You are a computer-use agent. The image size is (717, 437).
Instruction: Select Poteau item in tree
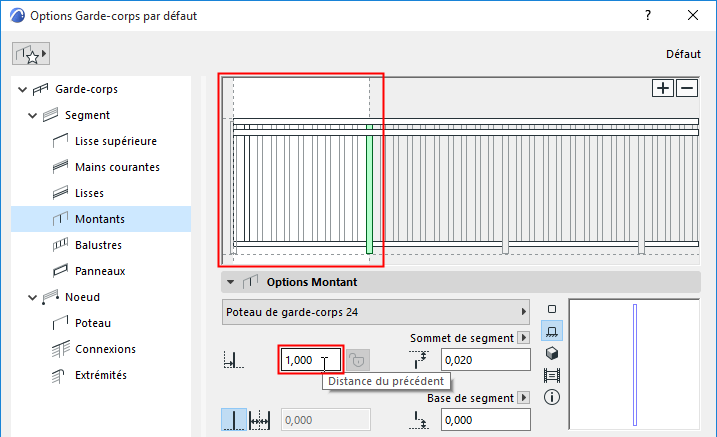[x=93, y=323]
